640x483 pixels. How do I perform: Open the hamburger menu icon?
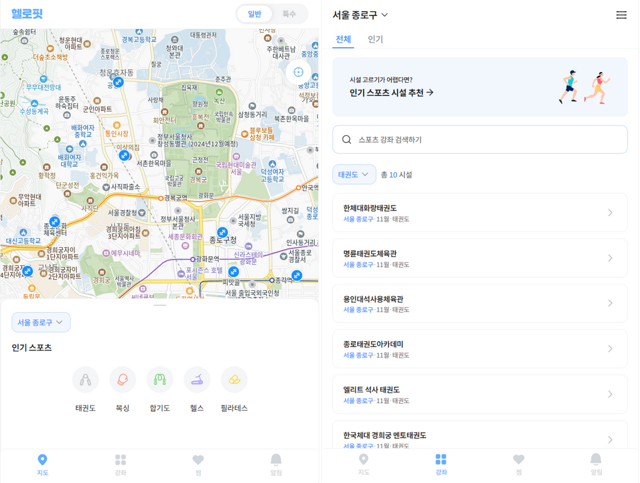point(621,15)
